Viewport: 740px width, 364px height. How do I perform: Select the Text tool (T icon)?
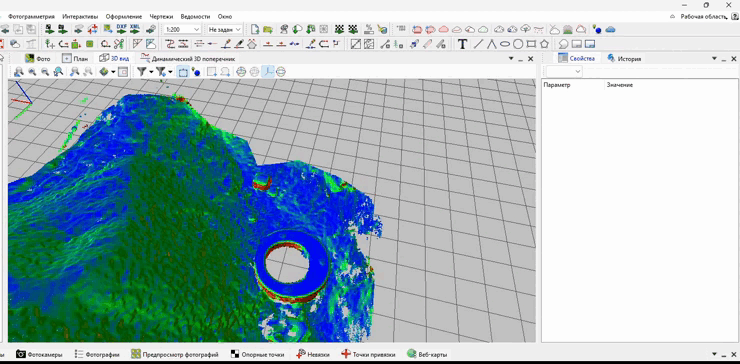coord(462,44)
